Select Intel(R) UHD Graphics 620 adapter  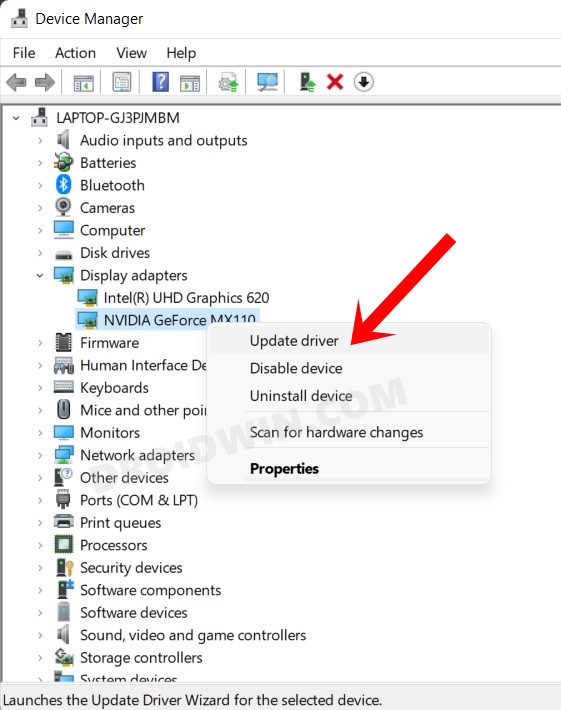pyautogui.click(x=186, y=297)
